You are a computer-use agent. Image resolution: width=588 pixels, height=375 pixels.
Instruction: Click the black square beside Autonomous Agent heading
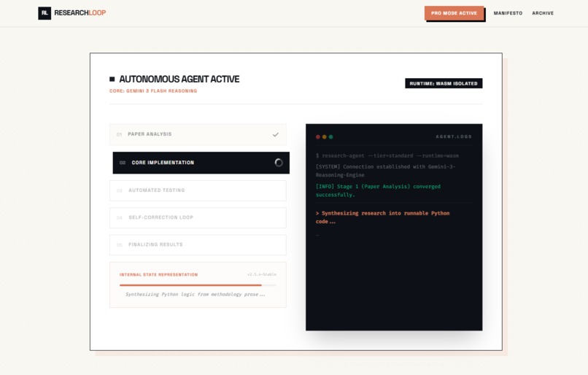[x=112, y=79]
